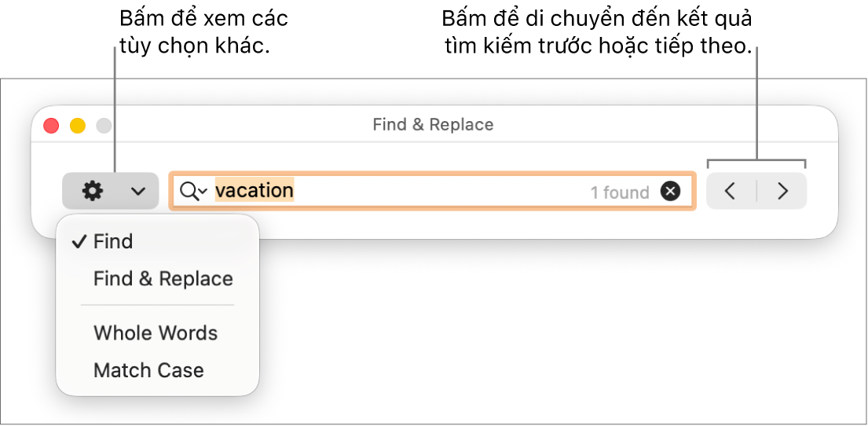This screenshot has height=426, width=868.
Task: Expand the chevron beside the gear icon
Action: tap(137, 191)
